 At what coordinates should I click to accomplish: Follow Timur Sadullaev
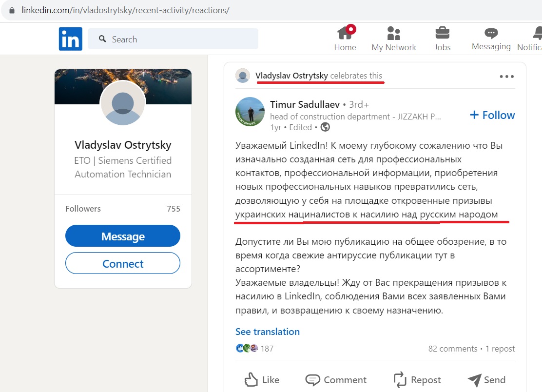tap(492, 115)
